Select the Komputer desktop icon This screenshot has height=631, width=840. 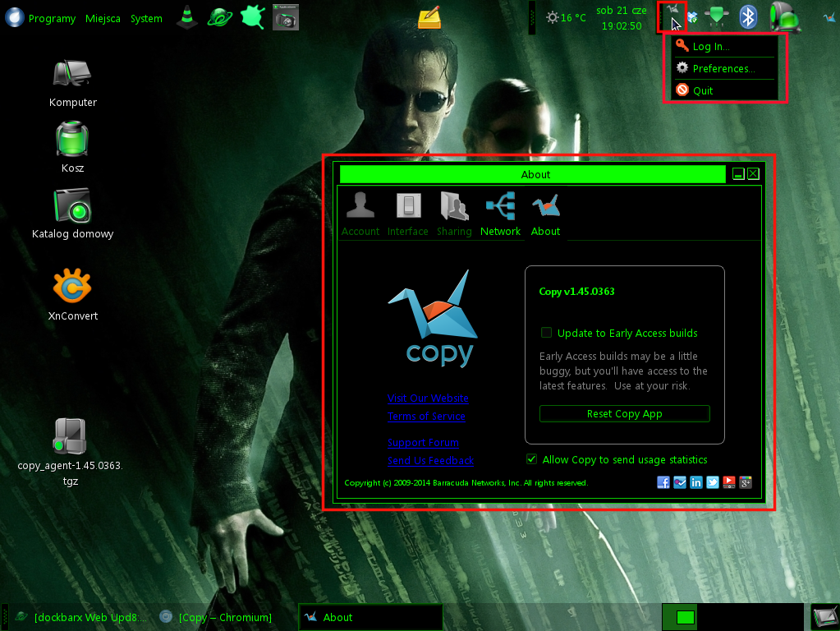pyautogui.click(x=72, y=84)
